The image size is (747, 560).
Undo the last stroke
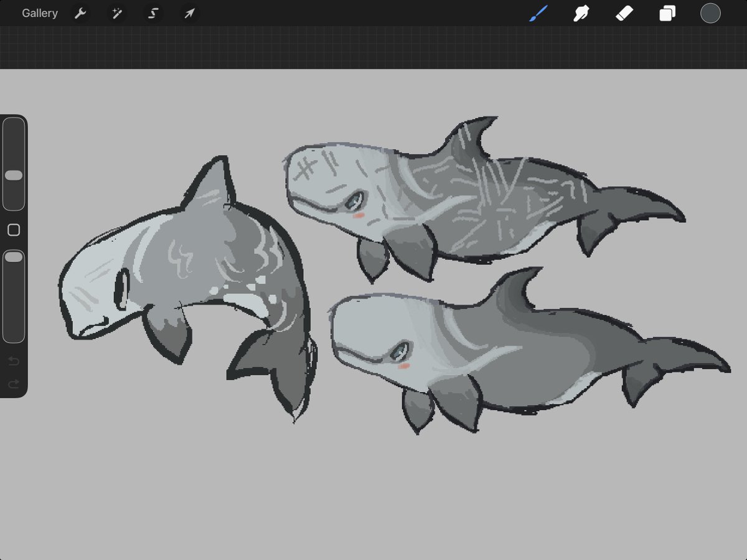14,362
